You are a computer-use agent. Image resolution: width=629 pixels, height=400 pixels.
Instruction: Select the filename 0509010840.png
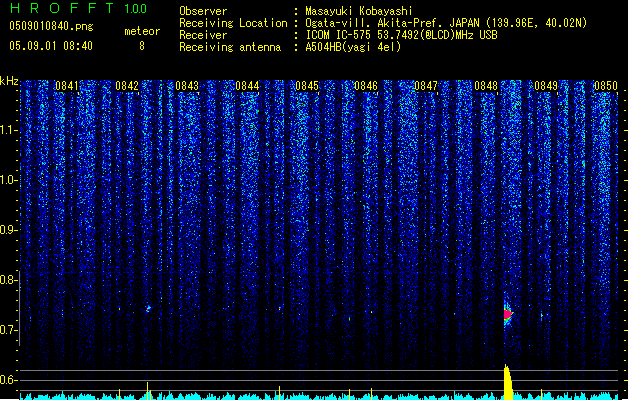tap(51, 26)
